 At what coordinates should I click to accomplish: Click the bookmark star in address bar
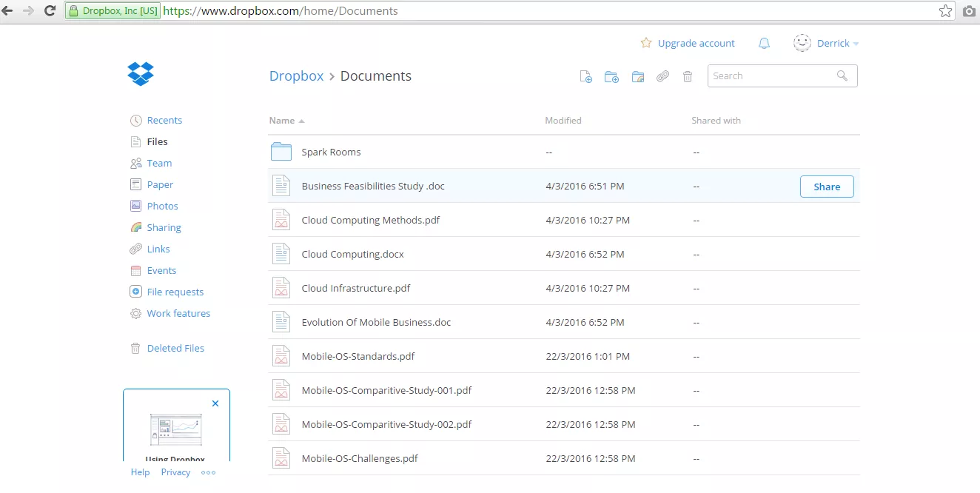point(945,10)
